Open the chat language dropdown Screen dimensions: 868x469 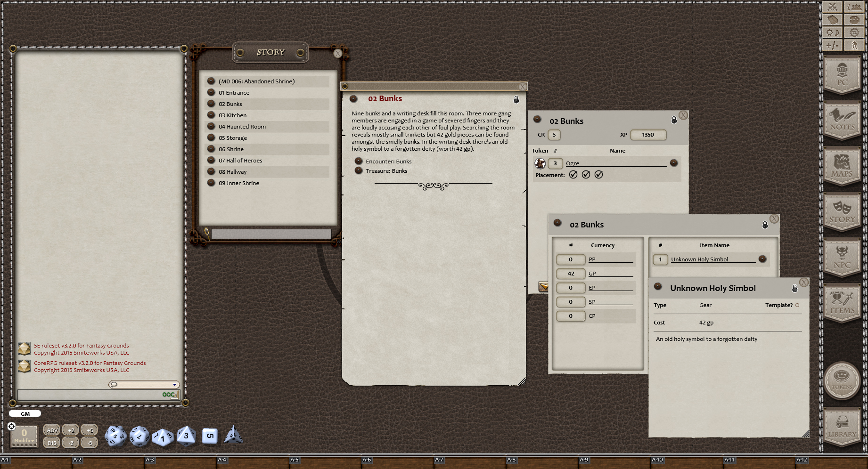(x=144, y=384)
